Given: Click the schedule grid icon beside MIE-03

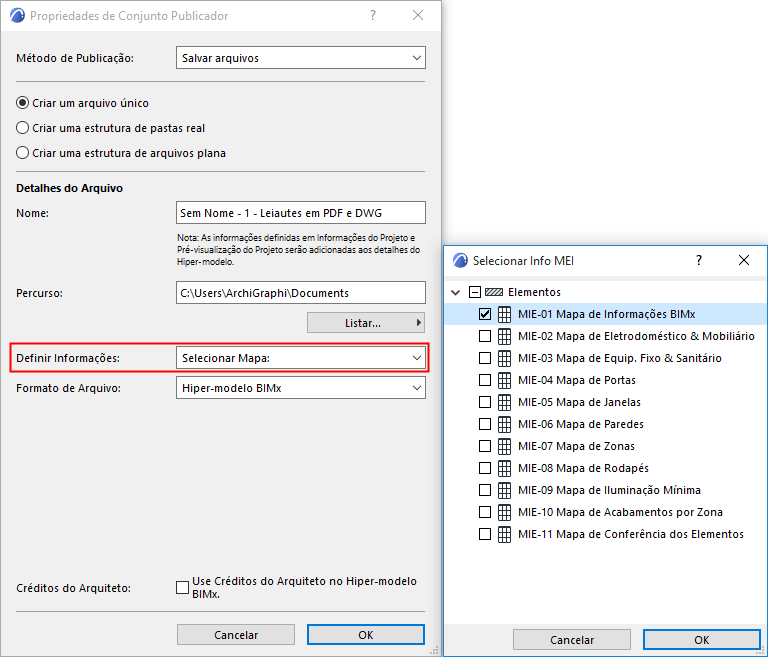Looking at the screenshot, I should [x=504, y=358].
